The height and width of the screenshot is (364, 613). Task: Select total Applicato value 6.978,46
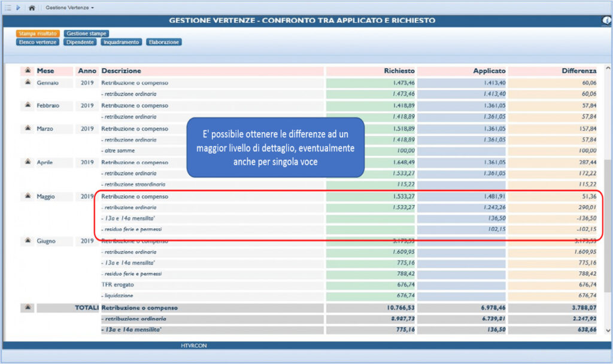pyautogui.click(x=493, y=308)
